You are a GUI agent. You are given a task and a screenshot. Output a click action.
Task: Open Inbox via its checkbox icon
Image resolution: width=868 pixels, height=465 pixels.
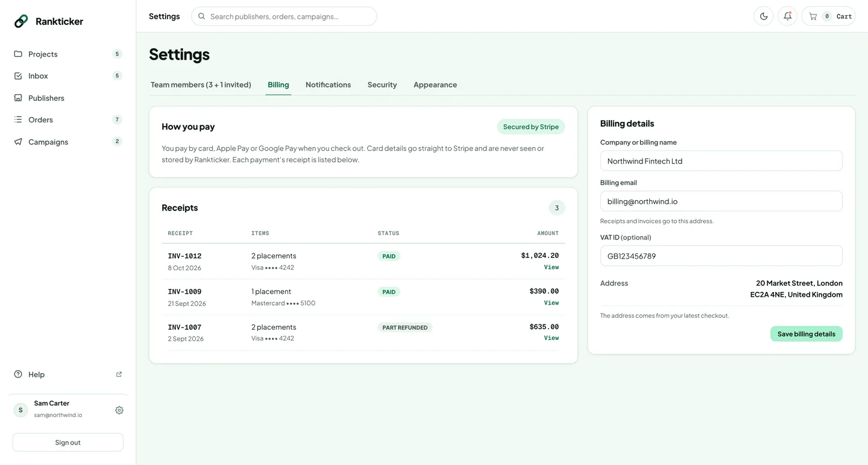coord(18,76)
